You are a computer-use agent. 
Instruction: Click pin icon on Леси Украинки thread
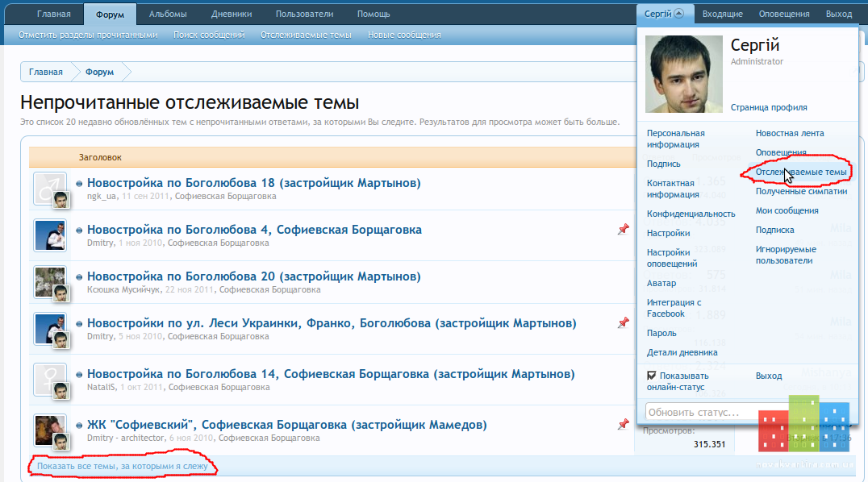click(x=624, y=322)
